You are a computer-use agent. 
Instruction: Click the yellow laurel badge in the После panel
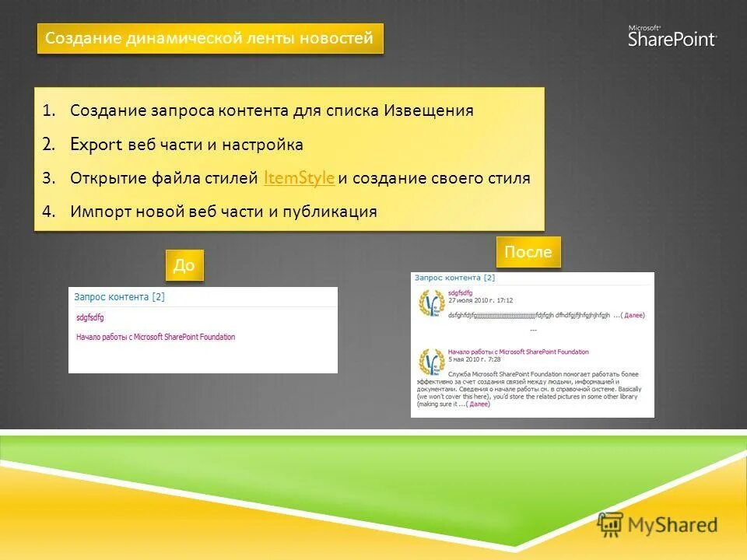pyautogui.click(x=430, y=303)
